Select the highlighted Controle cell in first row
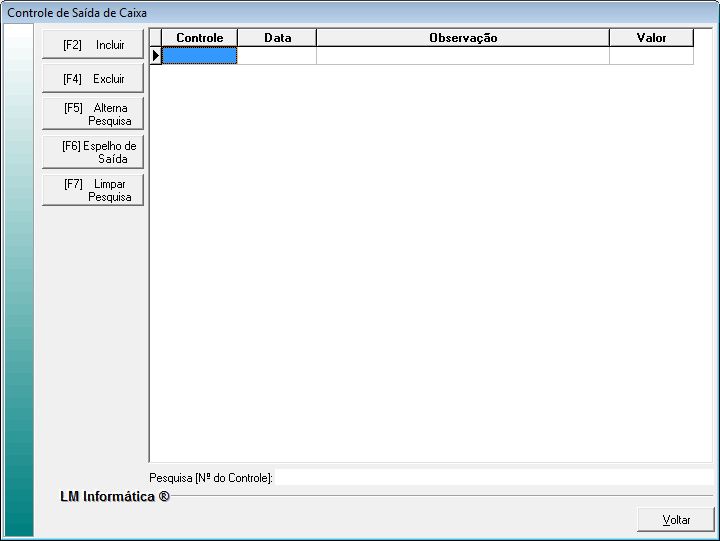The image size is (720, 541). pyautogui.click(x=200, y=56)
